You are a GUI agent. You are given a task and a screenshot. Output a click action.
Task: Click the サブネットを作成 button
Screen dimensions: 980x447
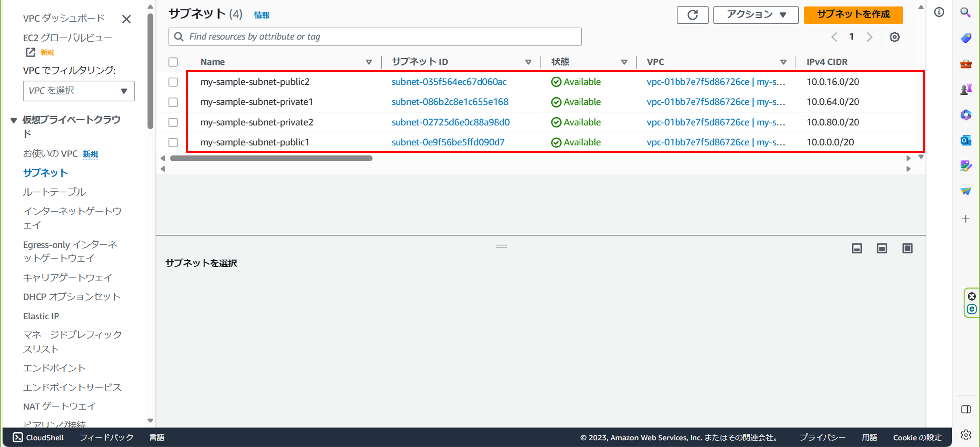[853, 15]
